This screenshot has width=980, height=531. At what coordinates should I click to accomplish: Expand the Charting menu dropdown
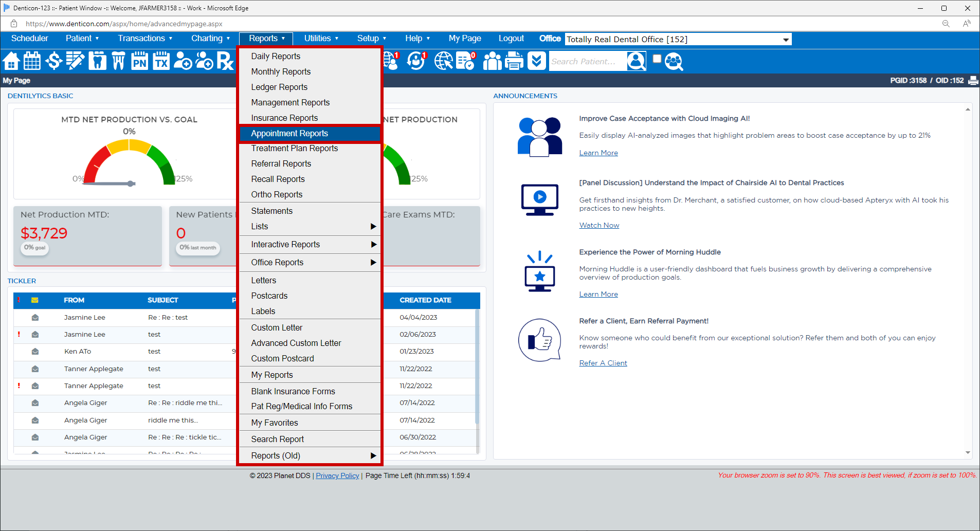[x=210, y=38]
